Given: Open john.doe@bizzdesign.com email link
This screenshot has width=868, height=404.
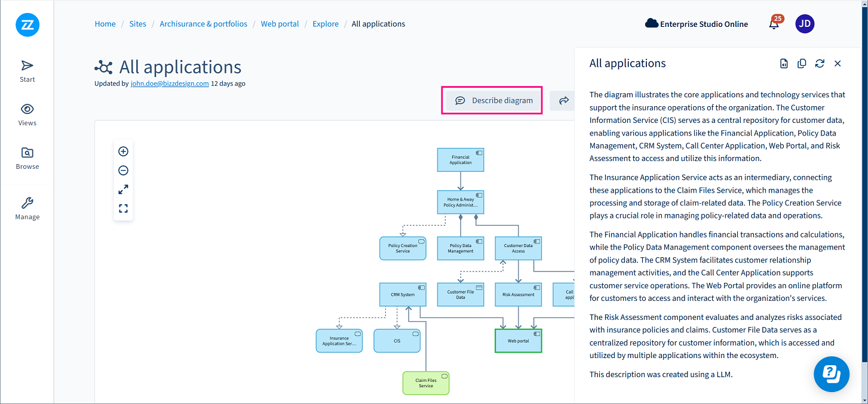Looking at the screenshot, I should pyautogui.click(x=170, y=84).
